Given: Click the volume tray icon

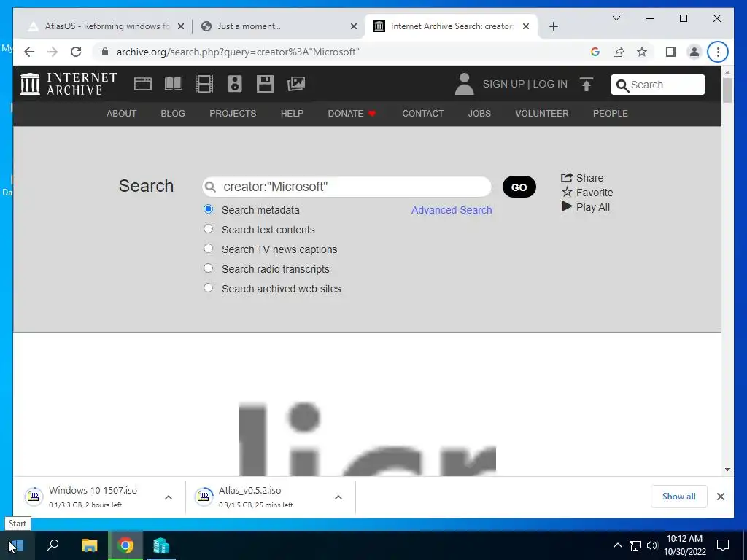Looking at the screenshot, I should pos(652,545).
